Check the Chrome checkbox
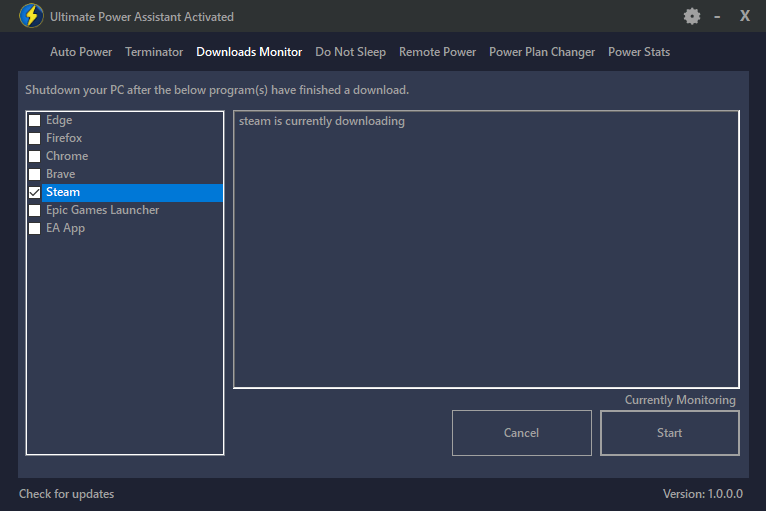 pyautogui.click(x=35, y=156)
